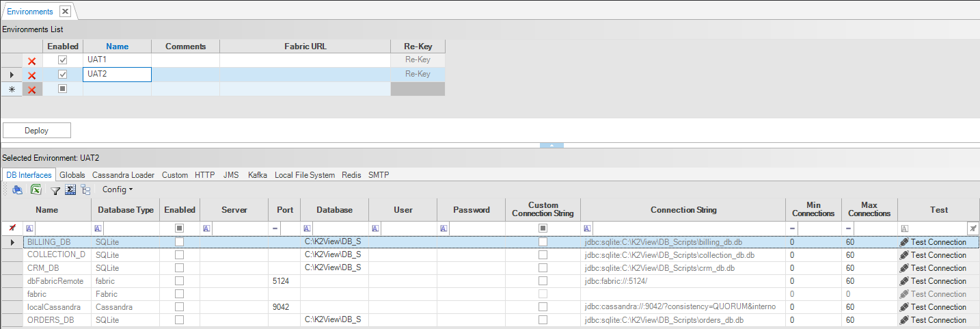Click Test Connection for ORDERS_DB
This screenshot has width=980, height=329.
(x=933, y=320)
